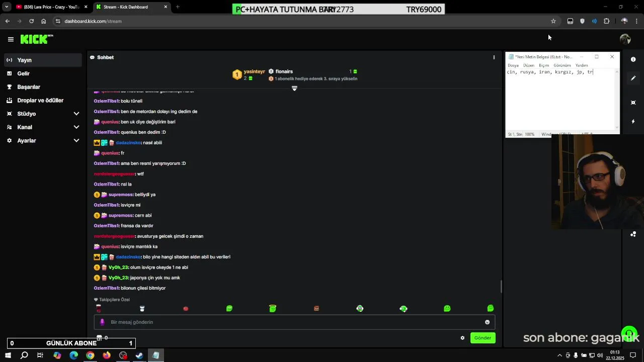644x362 pixels.
Task: Open Droplar ve ödüller in sidebar
Action: click(x=43, y=100)
